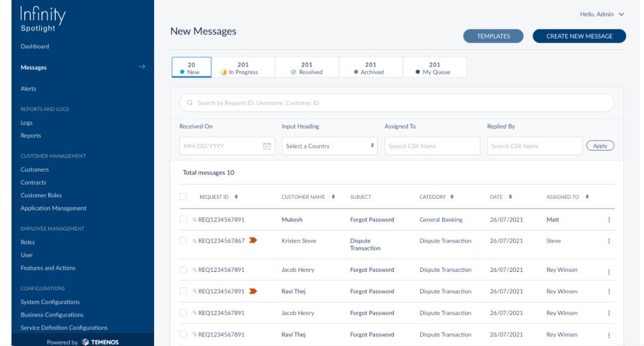Sort the Date column

pyautogui.click(x=511, y=197)
